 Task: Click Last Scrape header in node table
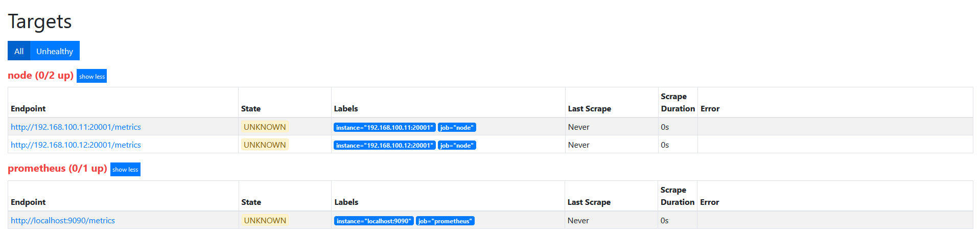(x=589, y=109)
